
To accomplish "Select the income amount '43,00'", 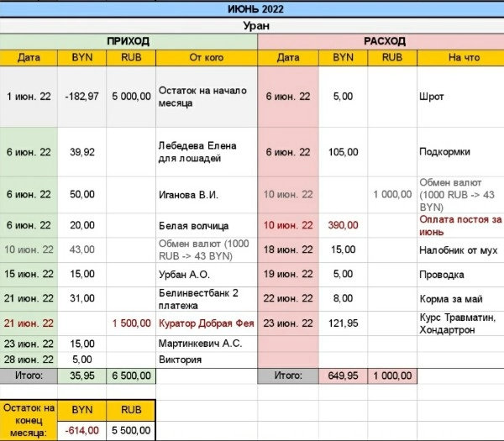I will 82,249.
